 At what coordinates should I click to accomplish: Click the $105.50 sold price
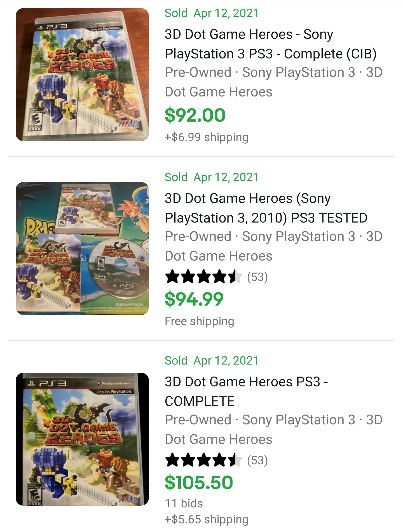pyautogui.click(x=199, y=483)
